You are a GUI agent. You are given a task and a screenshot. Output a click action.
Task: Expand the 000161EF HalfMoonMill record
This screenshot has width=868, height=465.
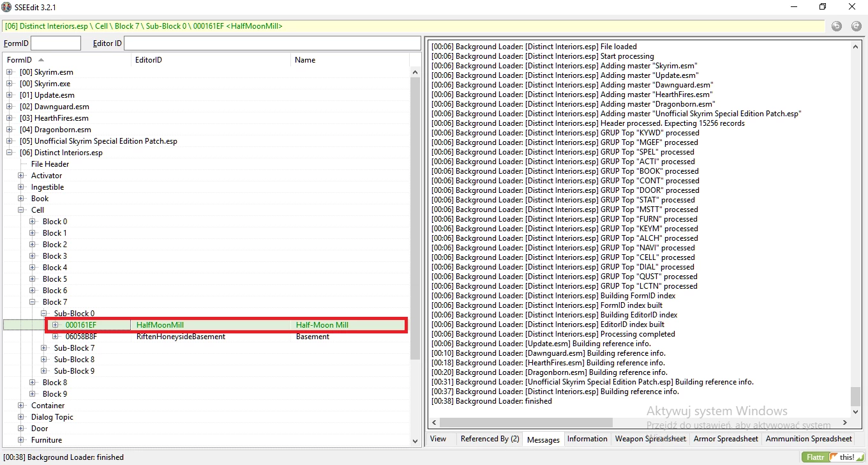pyautogui.click(x=56, y=325)
